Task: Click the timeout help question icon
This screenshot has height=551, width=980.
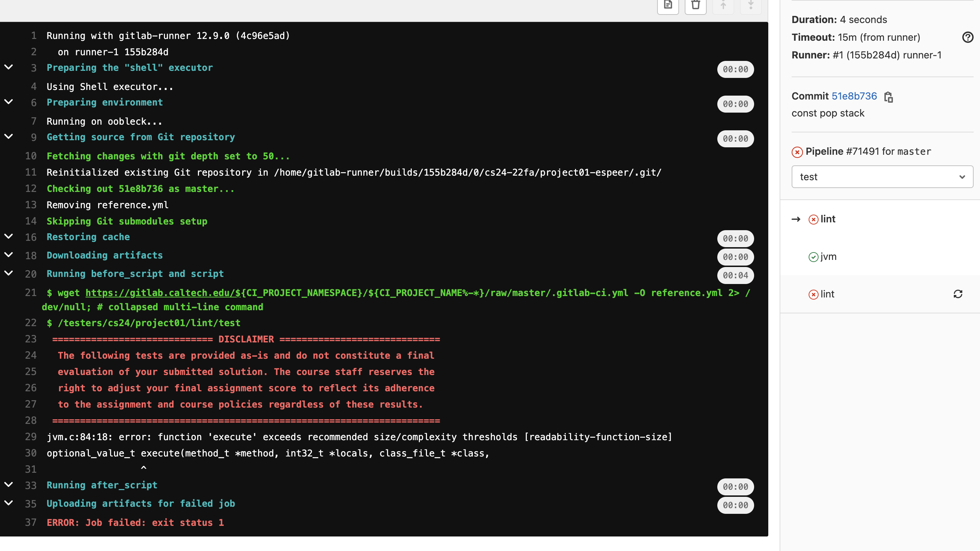Action: tap(968, 37)
